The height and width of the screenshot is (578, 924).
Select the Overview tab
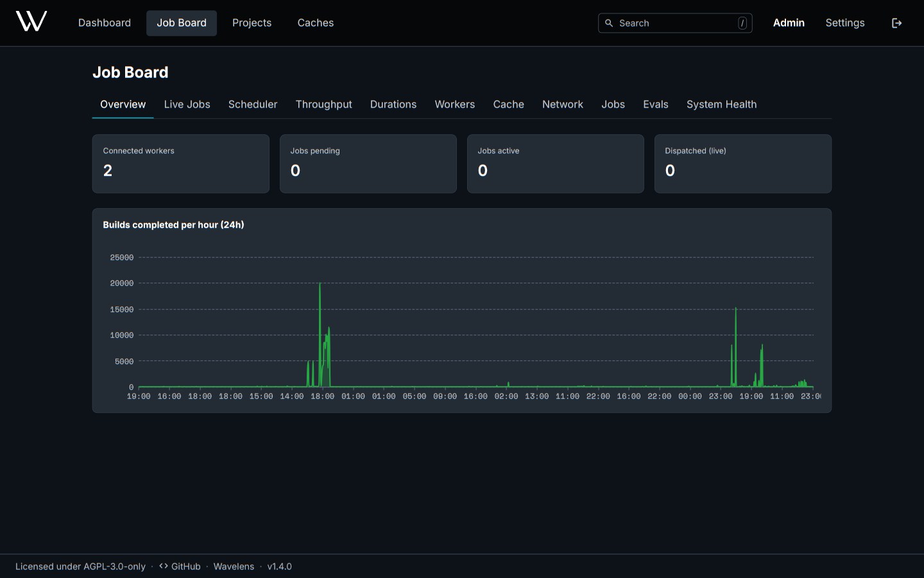tap(123, 105)
